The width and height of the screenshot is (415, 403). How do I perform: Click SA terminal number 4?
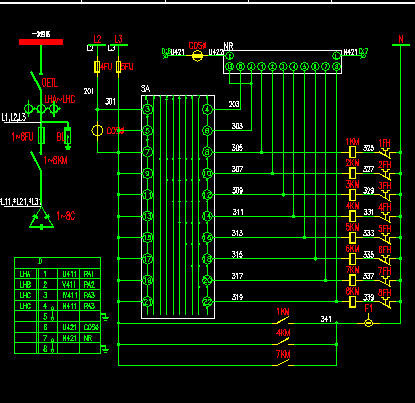tap(207, 109)
